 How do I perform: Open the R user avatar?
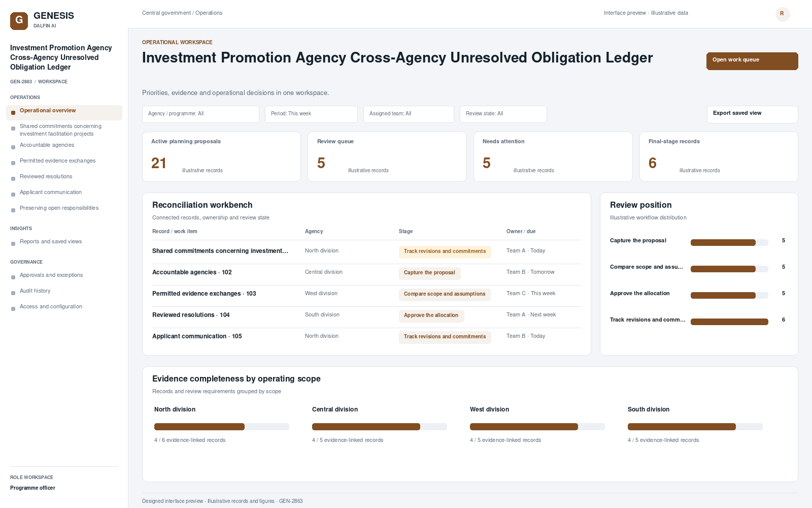[x=783, y=14]
